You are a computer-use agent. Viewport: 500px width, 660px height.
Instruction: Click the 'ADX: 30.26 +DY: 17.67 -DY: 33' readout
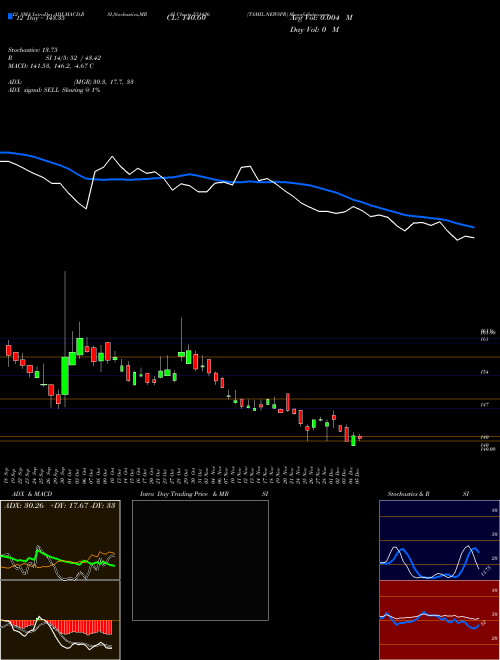click(60, 506)
